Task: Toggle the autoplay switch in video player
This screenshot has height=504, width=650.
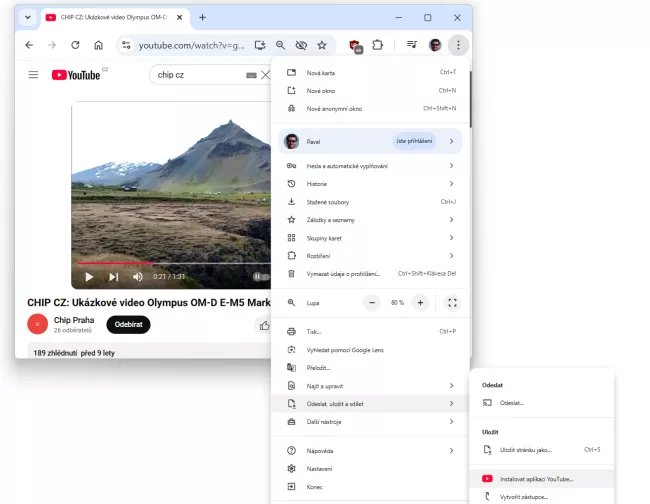Action: pyautogui.click(x=259, y=277)
